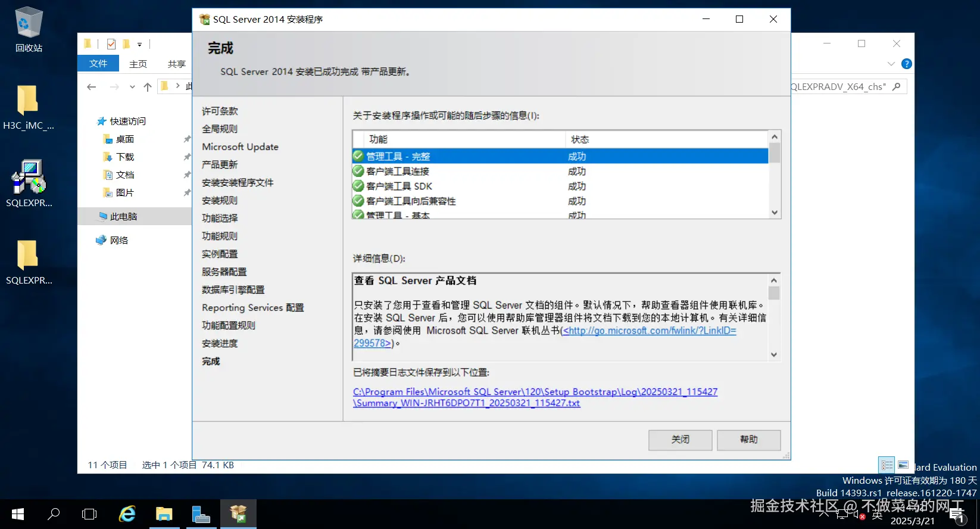Click Explorer back arrow
Screen dimensions: 980x529
click(x=92, y=87)
